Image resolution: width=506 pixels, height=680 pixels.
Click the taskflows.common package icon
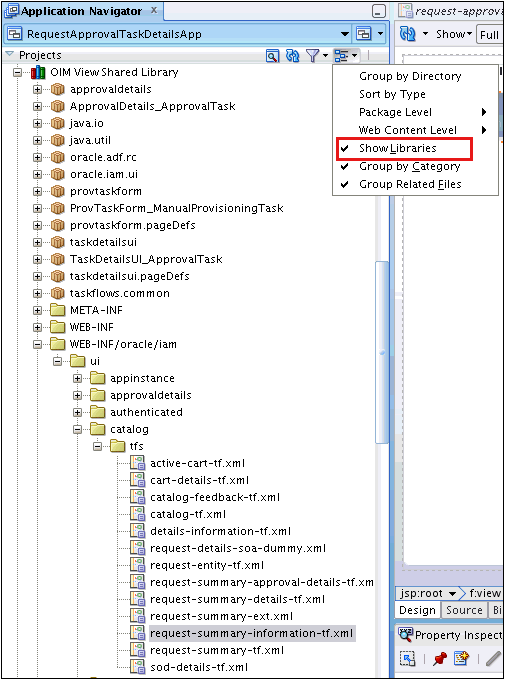click(58, 293)
